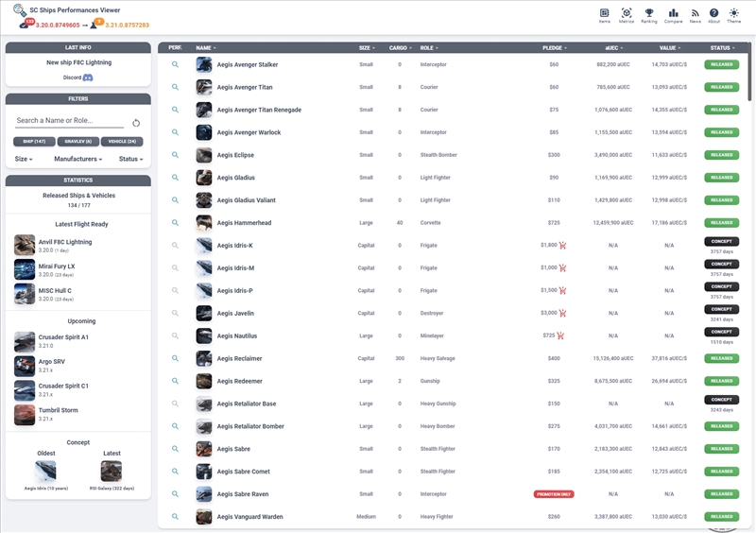This screenshot has height=533, width=756.
Task: Click the Aegis Avenger Titan Renegade name
Action: point(259,110)
